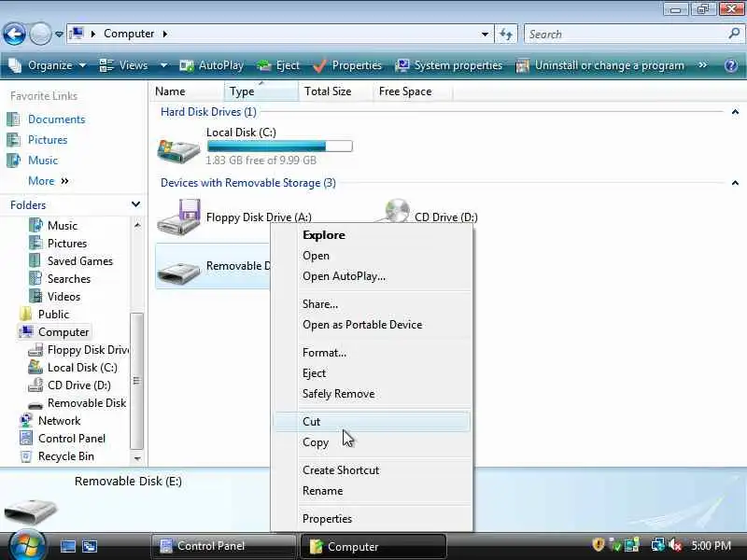Sort by the Name column header
The height and width of the screenshot is (560, 747).
coord(187,91)
